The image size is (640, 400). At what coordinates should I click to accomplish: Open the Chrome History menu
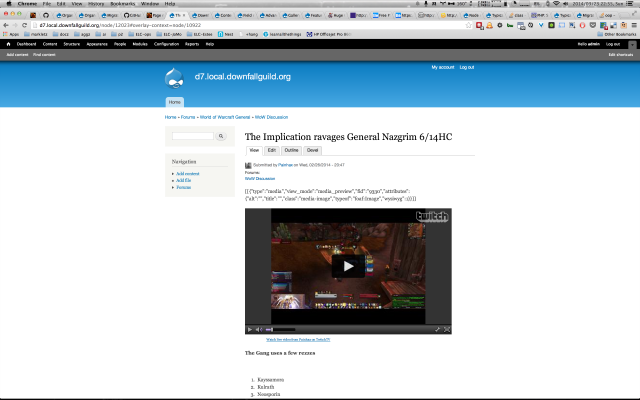click(x=96, y=4)
